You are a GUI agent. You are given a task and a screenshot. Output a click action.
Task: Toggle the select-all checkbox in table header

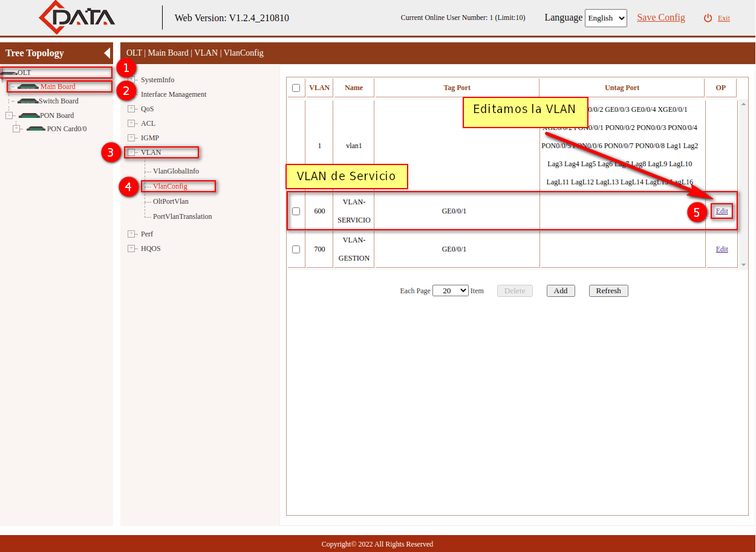(x=296, y=88)
